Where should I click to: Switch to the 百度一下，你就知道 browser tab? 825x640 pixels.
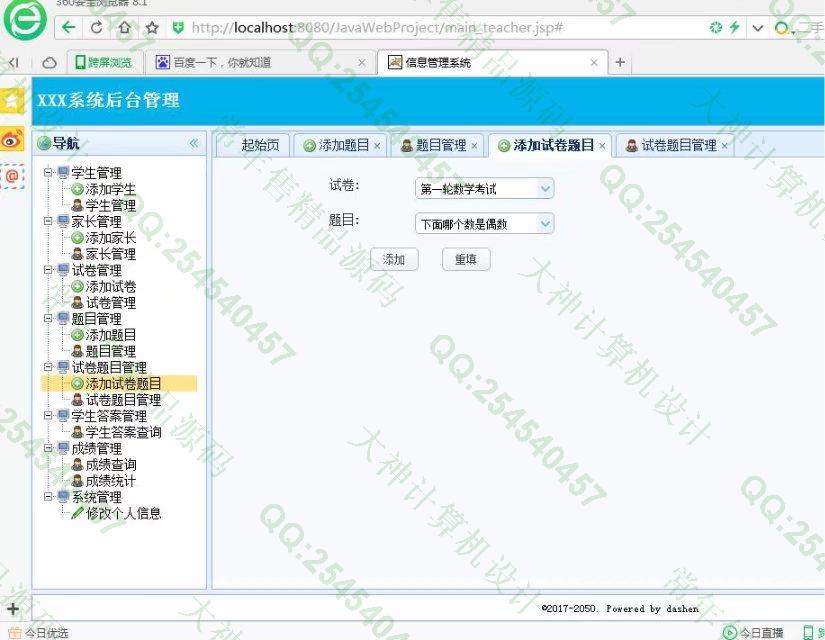point(222,63)
